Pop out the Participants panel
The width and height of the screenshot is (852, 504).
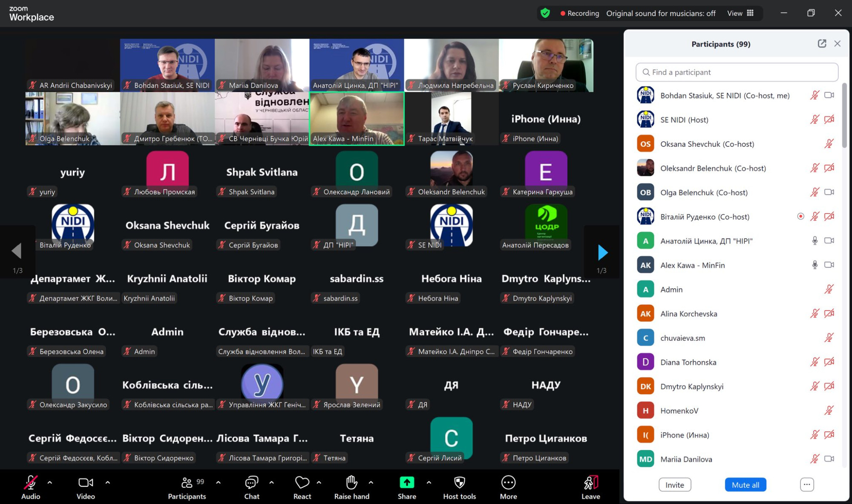click(x=822, y=44)
